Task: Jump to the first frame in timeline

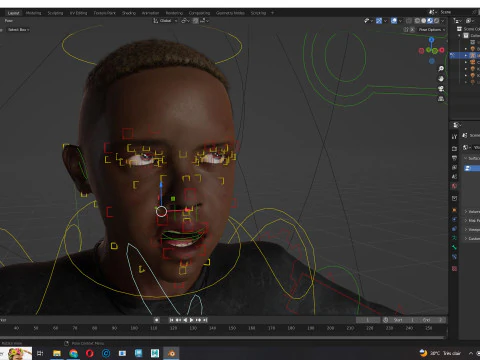Action: [171, 320]
